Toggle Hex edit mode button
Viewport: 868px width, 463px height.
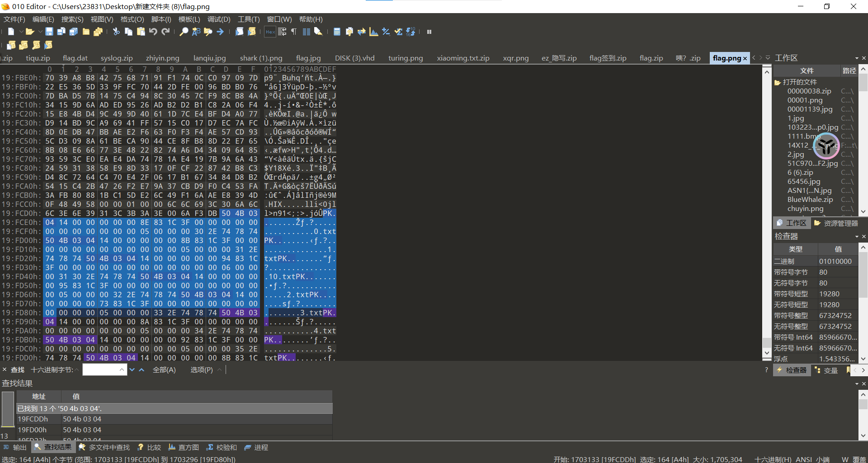point(270,32)
